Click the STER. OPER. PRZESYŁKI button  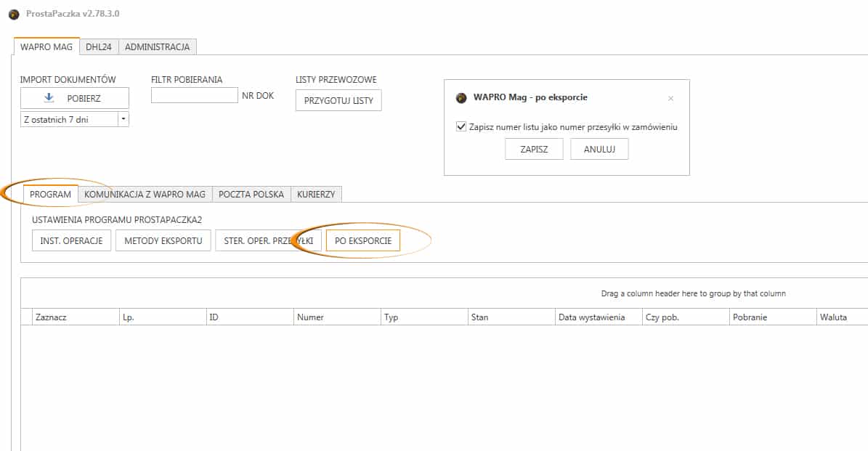pyautogui.click(x=269, y=240)
